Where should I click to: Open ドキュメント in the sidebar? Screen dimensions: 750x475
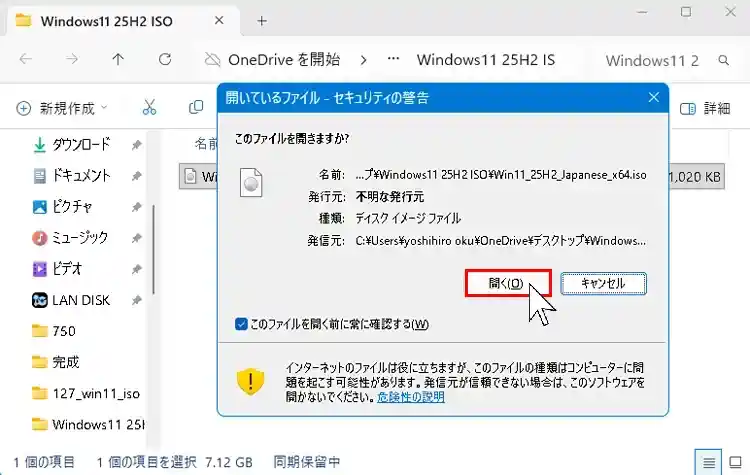[81, 176]
